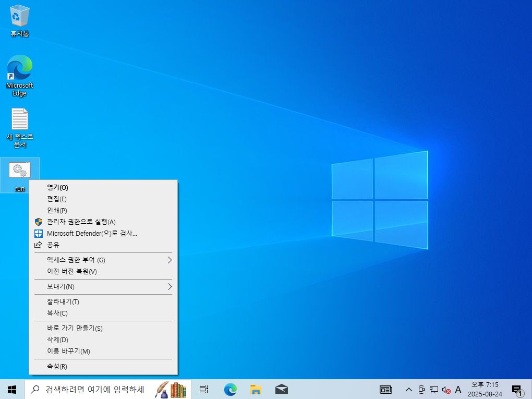Select 바로 가기 만들기(S)
Screen dimensions: 532x399
coord(103,328)
